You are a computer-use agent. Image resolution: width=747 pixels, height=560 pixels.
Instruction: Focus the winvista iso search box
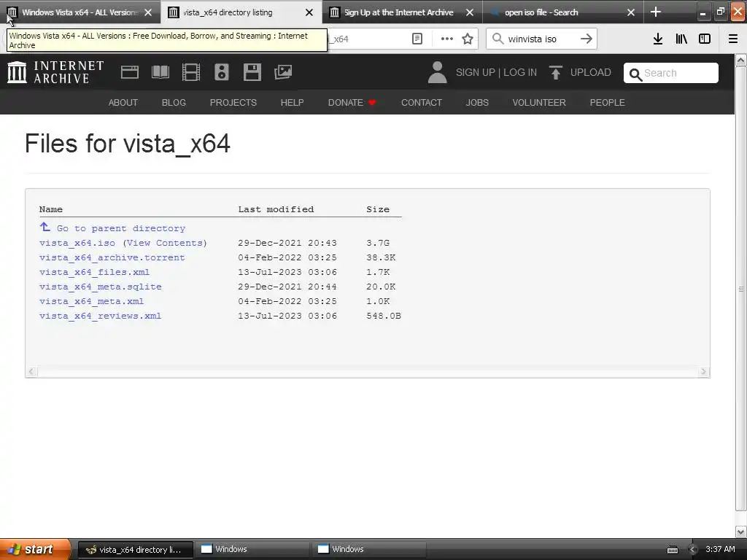[x=541, y=39]
